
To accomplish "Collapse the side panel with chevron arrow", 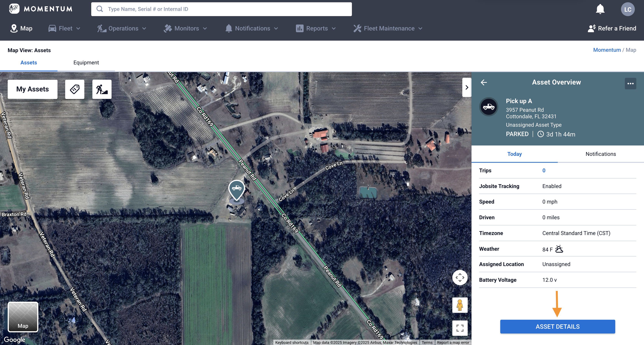I will point(467,87).
